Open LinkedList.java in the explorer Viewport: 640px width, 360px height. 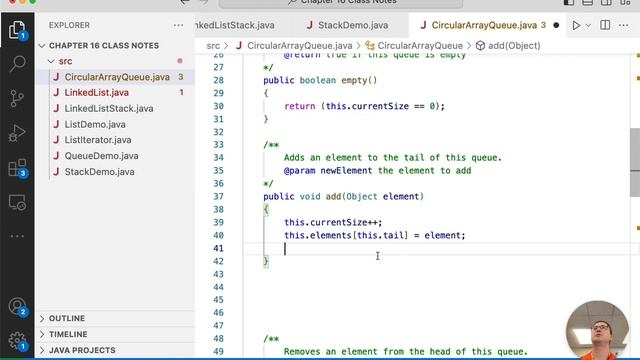[x=96, y=93]
